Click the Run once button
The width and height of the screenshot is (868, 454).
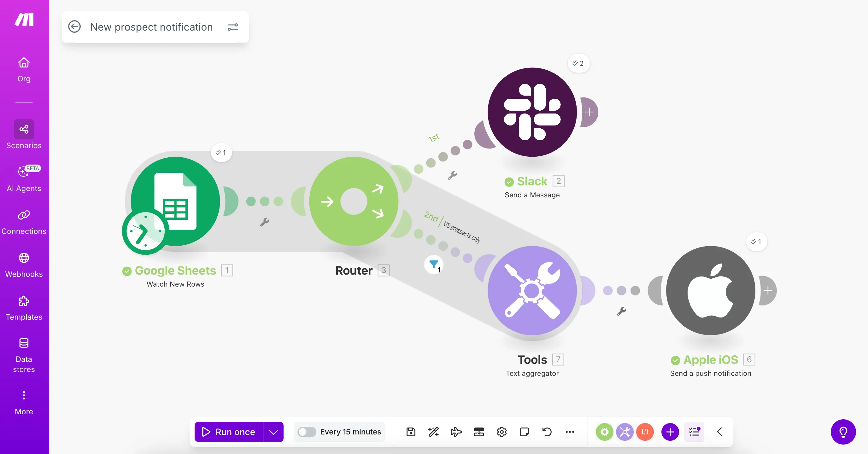pos(229,432)
